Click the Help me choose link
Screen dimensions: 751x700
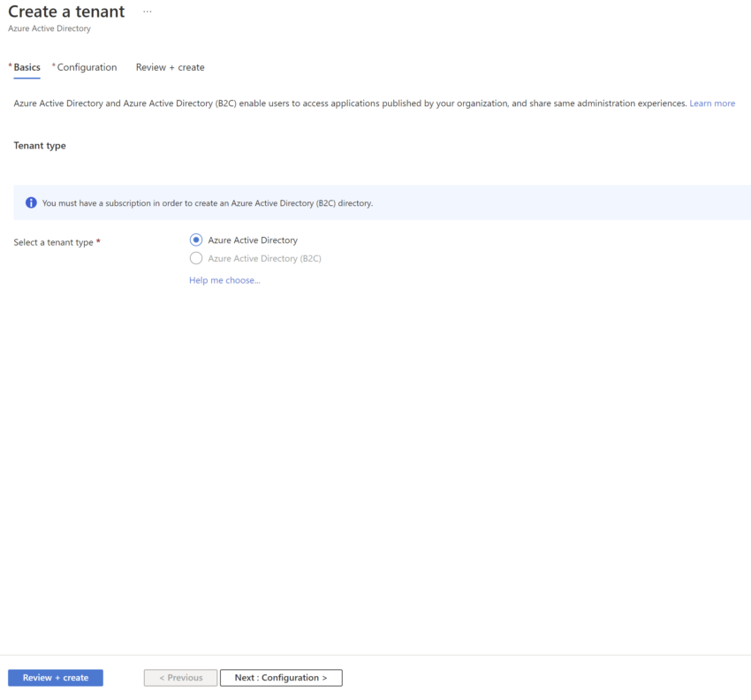(224, 280)
